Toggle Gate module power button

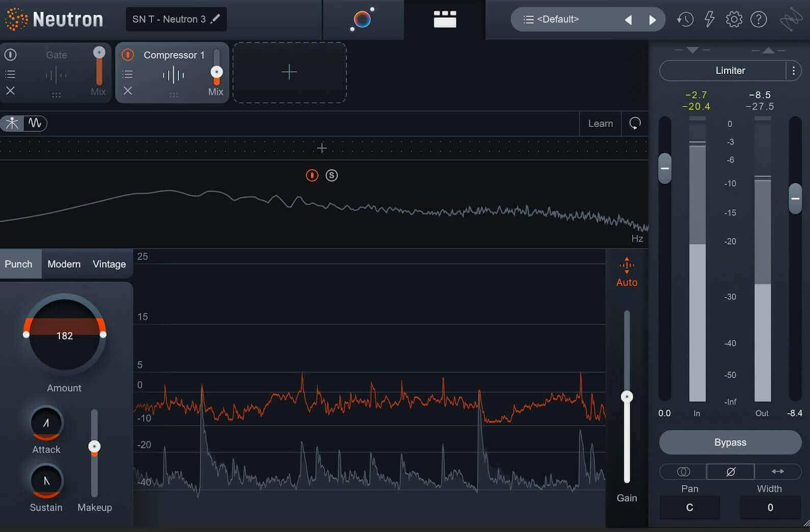pos(10,55)
